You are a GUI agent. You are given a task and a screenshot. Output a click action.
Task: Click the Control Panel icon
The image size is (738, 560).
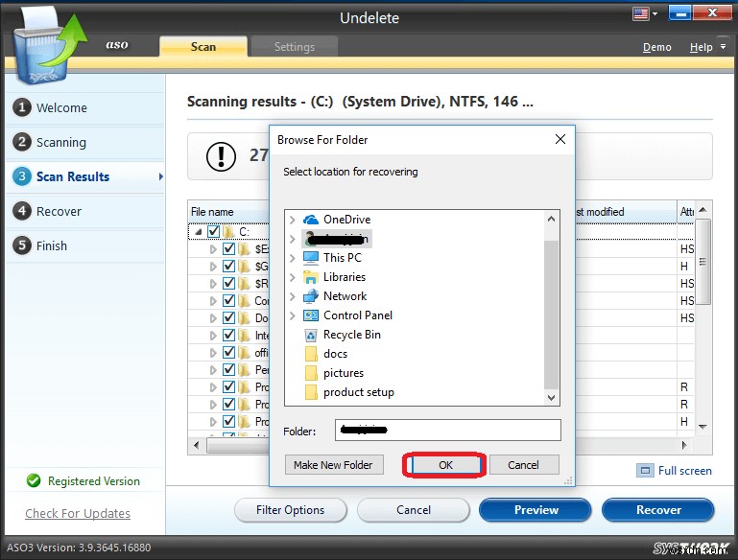(311, 315)
